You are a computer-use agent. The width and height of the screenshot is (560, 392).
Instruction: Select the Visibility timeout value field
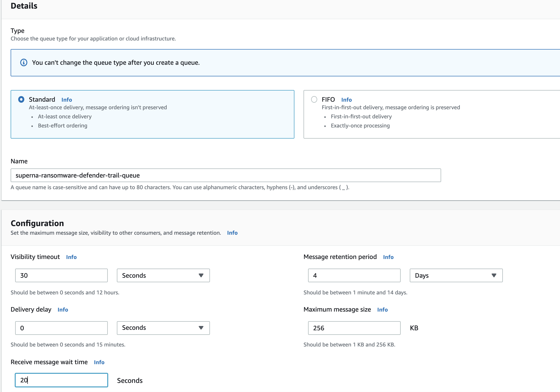(61, 275)
